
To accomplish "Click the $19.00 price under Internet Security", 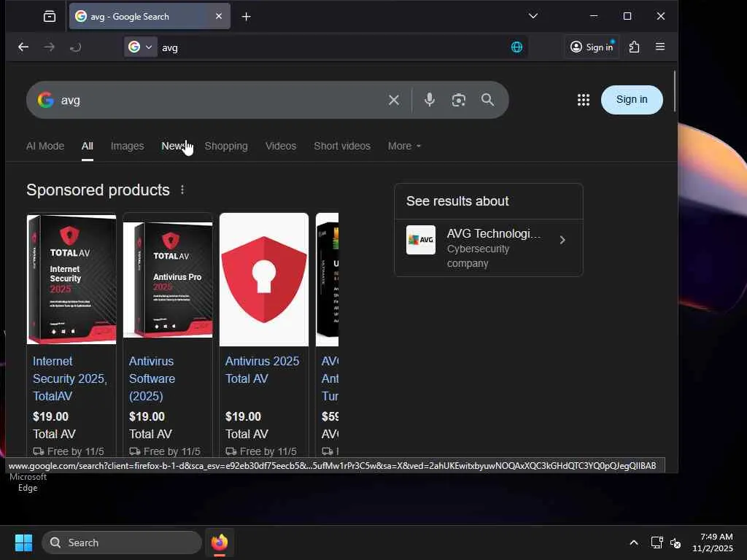I will (x=50, y=416).
